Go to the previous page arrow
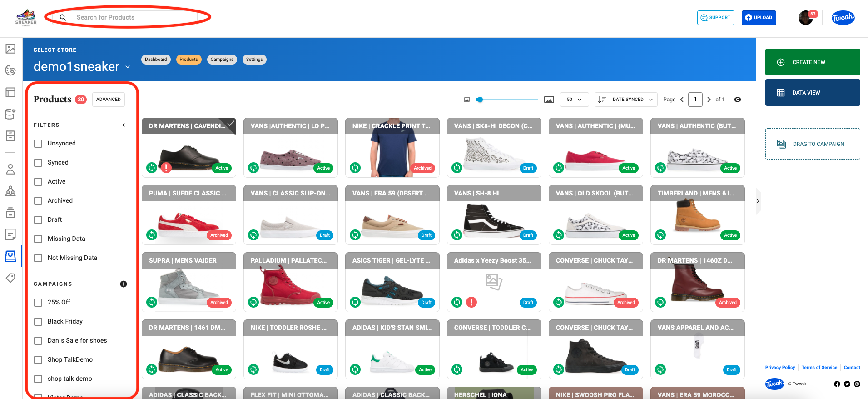The width and height of the screenshot is (868, 399). pyautogui.click(x=682, y=100)
